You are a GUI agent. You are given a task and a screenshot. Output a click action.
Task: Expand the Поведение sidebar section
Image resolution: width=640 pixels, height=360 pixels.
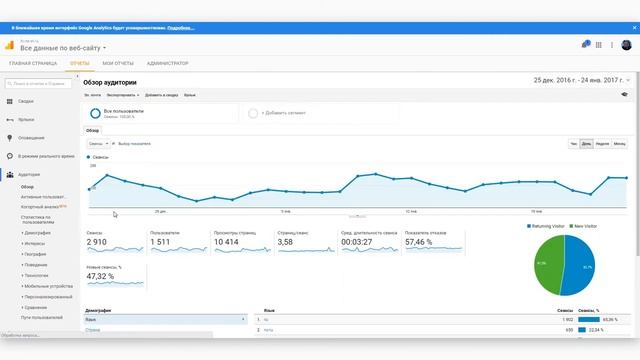(34, 265)
